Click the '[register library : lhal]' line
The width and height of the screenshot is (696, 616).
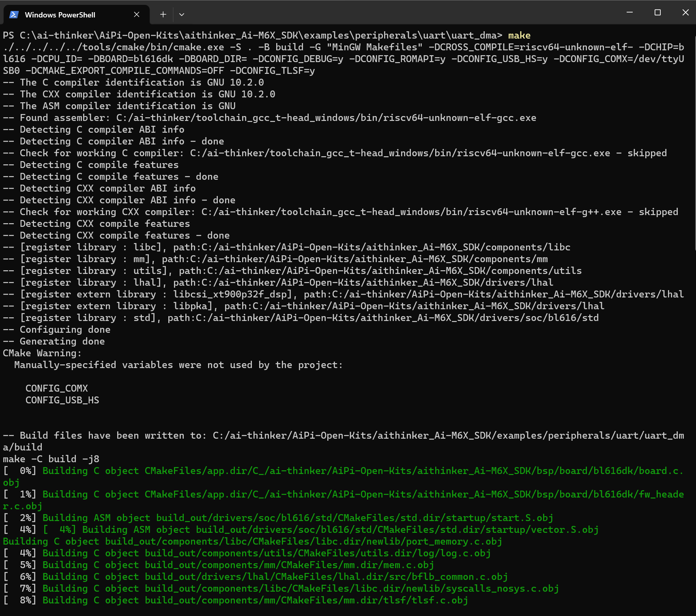pyautogui.click(x=278, y=283)
